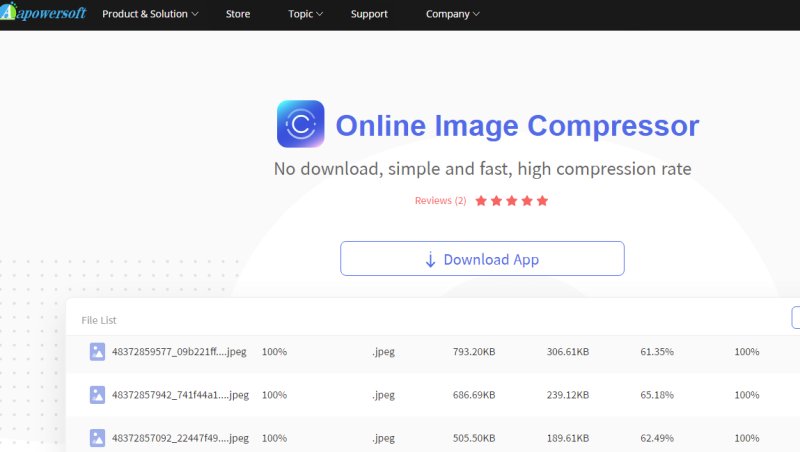
Task: Open the Reviews (2) link
Action: [x=440, y=200]
